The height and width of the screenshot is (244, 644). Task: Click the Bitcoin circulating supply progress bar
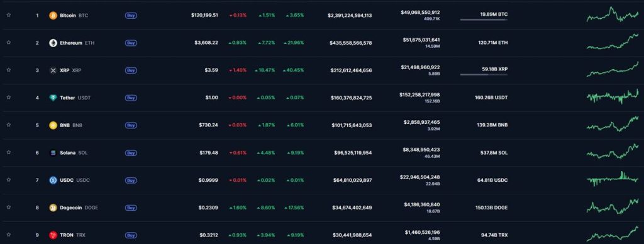pos(484,19)
